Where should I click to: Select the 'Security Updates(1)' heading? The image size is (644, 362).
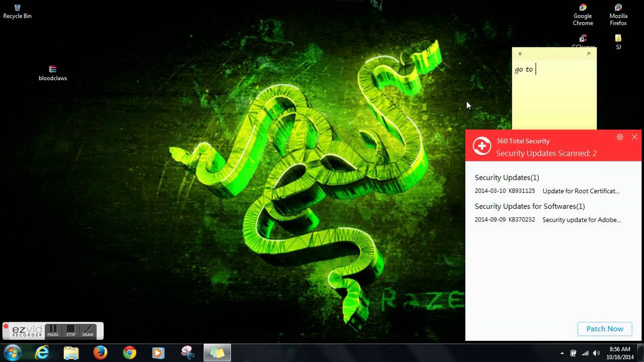pyautogui.click(x=507, y=177)
